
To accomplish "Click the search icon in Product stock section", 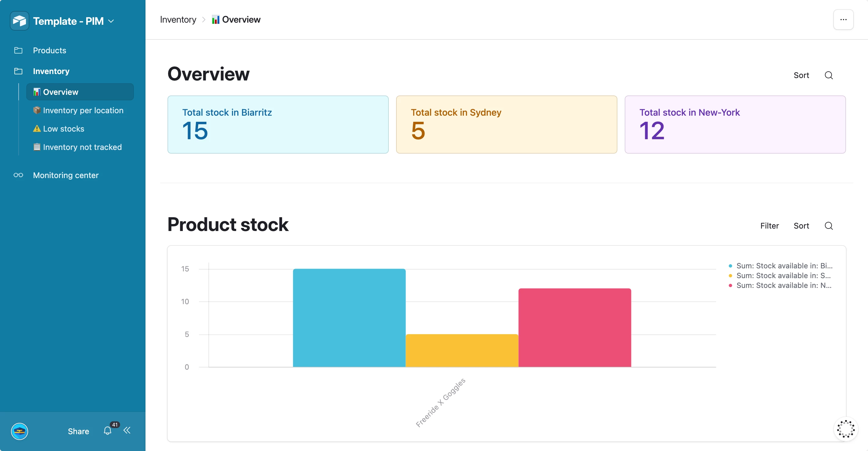I will 829,226.
